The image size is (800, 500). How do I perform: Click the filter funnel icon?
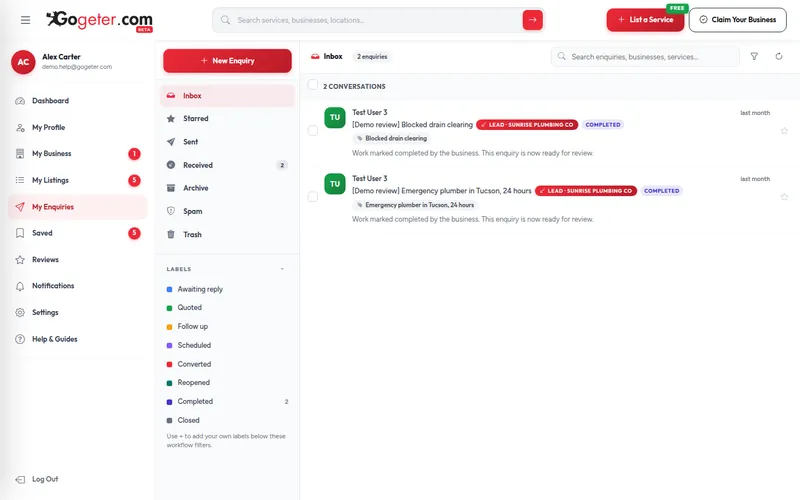(x=754, y=56)
